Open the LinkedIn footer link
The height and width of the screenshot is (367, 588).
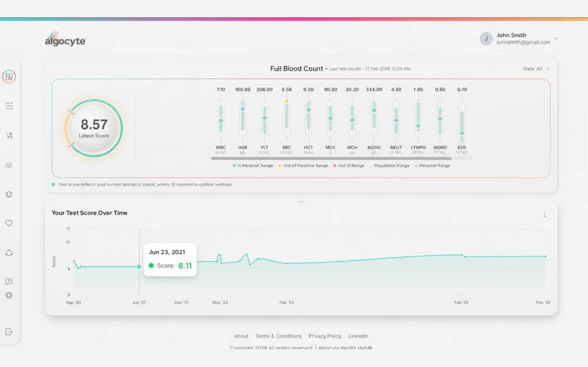point(358,336)
